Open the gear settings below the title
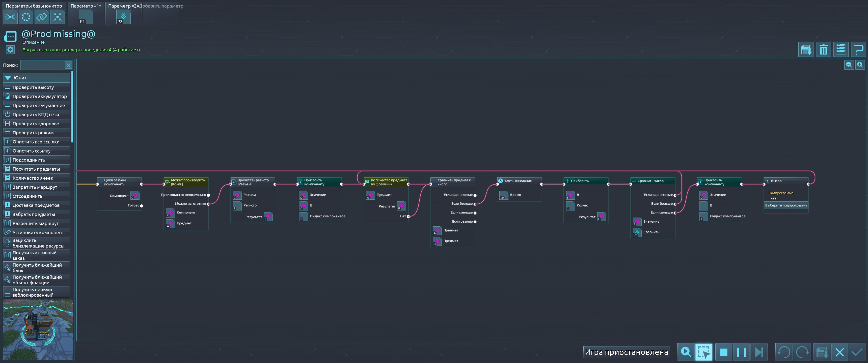The width and height of the screenshot is (868, 363). [x=10, y=50]
